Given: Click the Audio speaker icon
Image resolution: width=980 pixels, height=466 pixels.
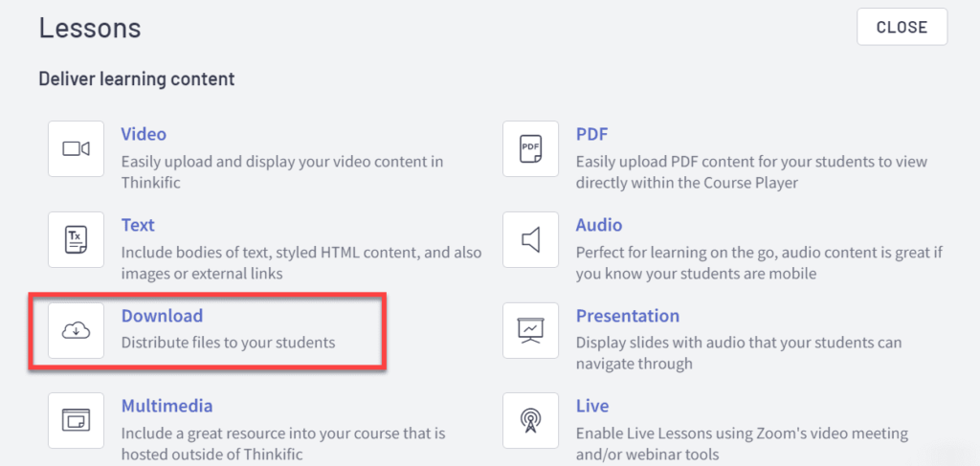Looking at the screenshot, I should (x=530, y=240).
